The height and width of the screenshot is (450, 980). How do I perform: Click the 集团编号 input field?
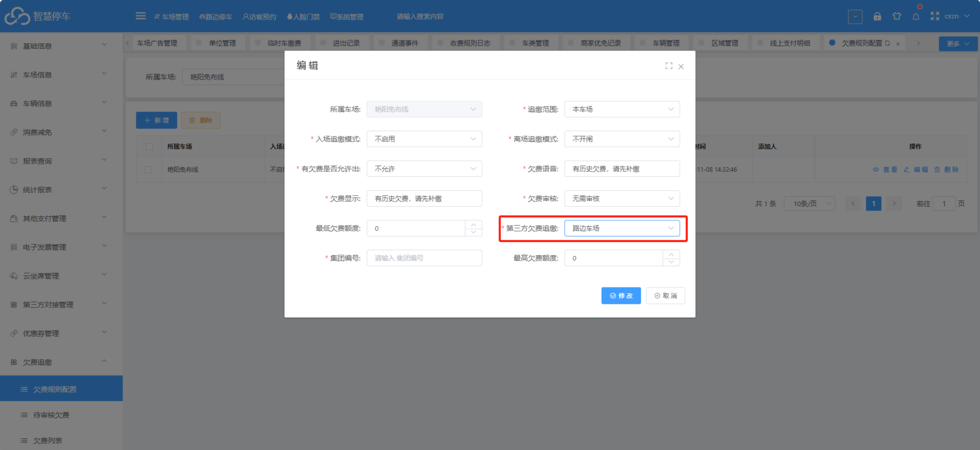[x=424, y=258]
